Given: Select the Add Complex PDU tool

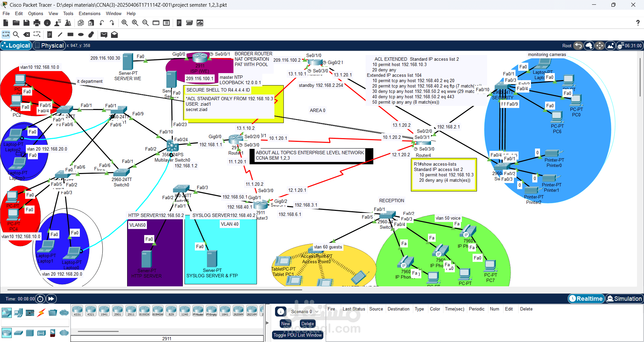Looking at the screenshot, I should 114,34.
